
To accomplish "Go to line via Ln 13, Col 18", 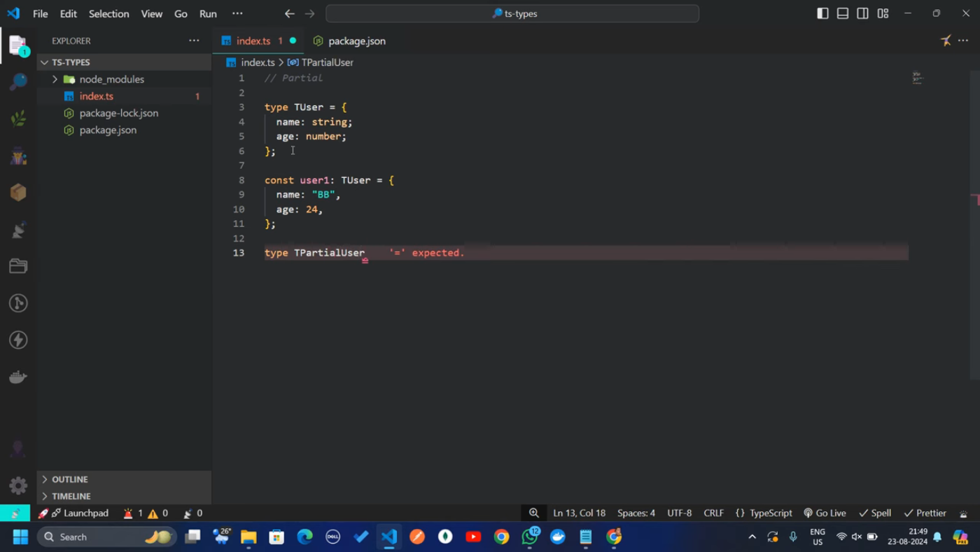I will [x=579, y=513].
